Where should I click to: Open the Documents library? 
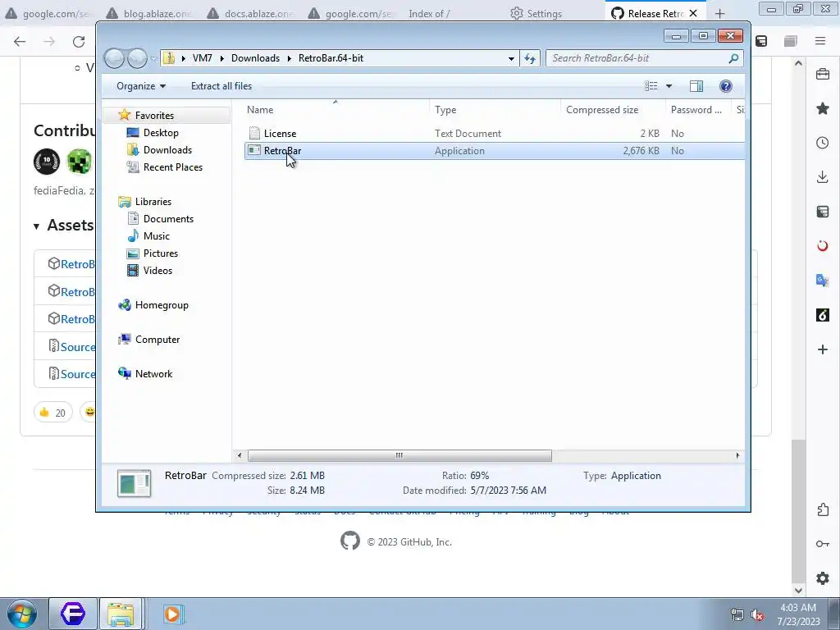tap(168, 219)
